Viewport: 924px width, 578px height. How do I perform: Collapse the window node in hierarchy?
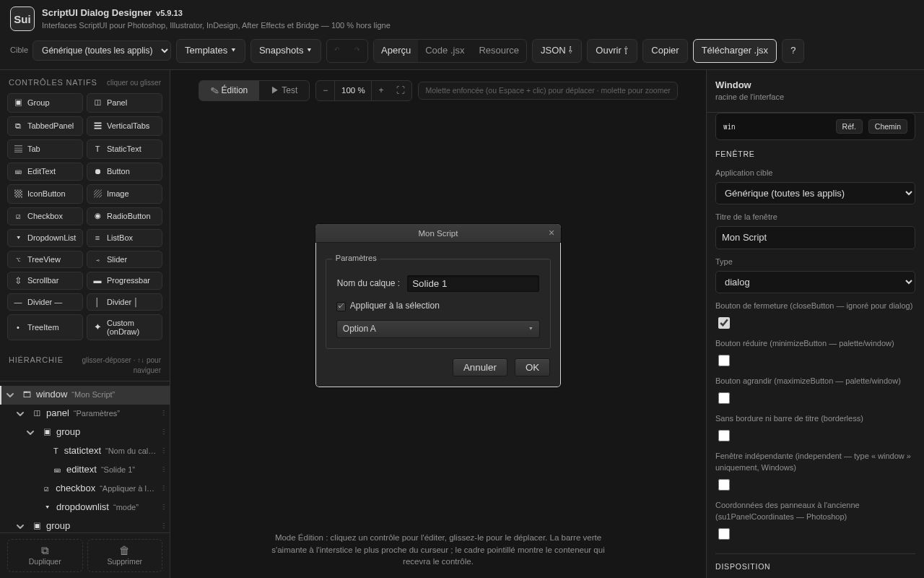tap(10, 394)
